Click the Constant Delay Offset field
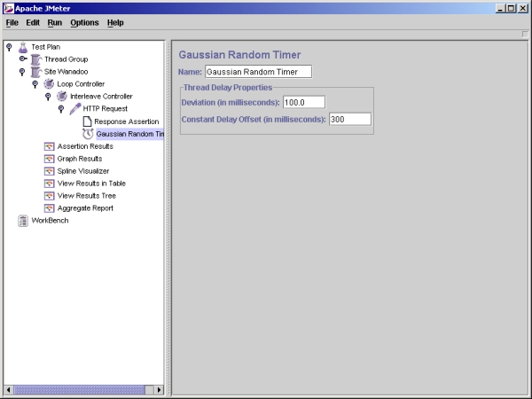 click(349, 120)
